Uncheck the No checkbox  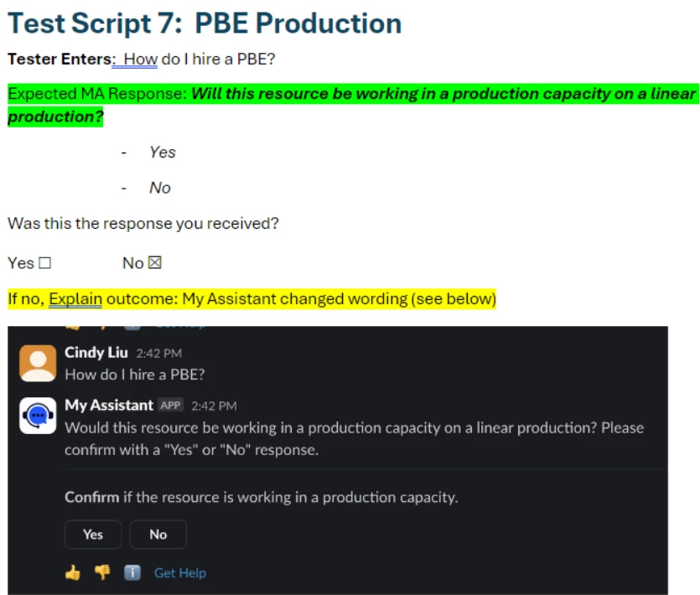154,262
